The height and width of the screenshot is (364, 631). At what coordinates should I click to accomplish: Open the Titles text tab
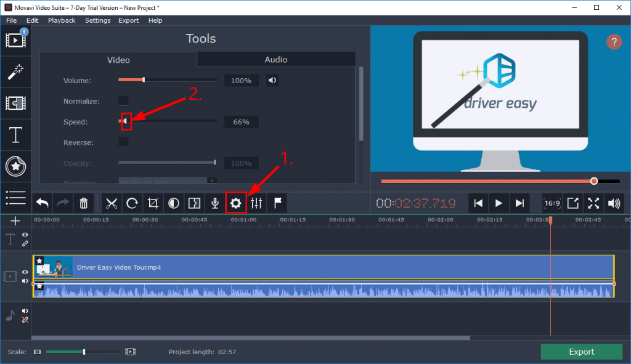[15, 135]
